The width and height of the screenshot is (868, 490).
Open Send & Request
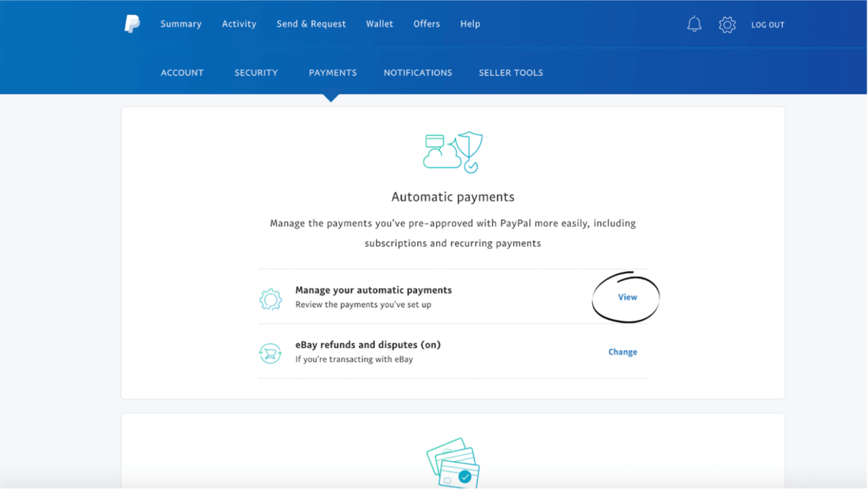311,23
